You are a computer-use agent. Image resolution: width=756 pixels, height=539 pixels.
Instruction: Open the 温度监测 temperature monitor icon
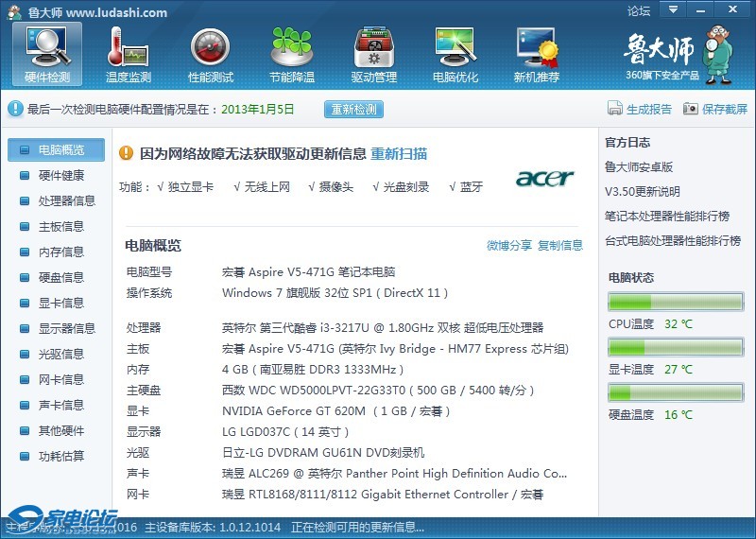tap(129, 54)
